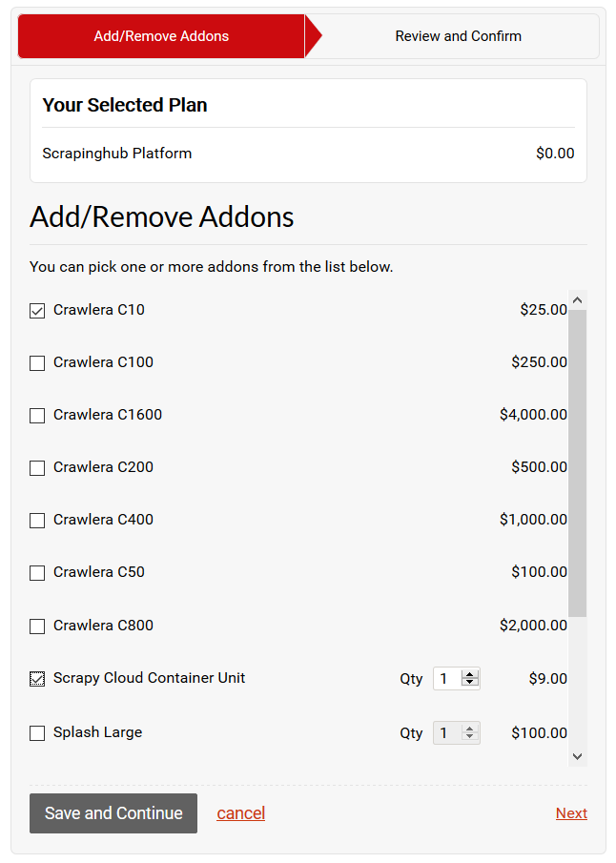Click the addon list scroll down arrow
The width and height of the screenshot is (616, 863).
[578, 756]
